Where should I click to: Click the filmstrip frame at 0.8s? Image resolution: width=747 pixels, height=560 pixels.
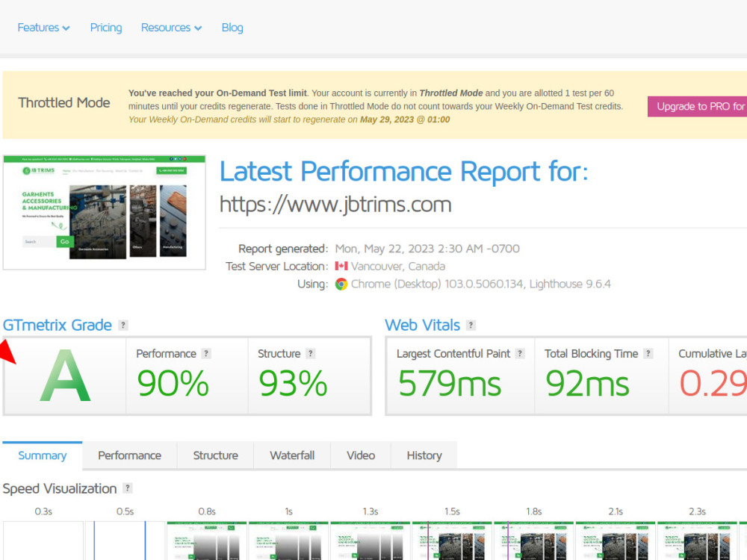[x=207, y=541]
